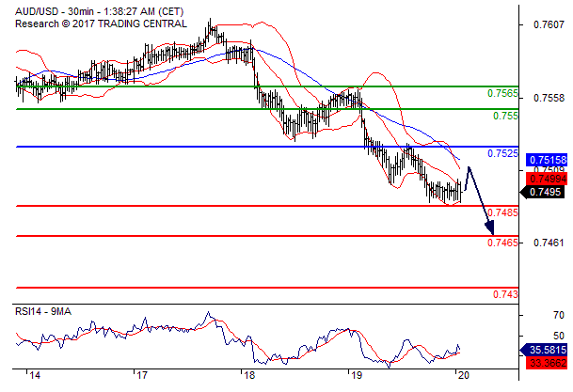This screenshot has width=573, height=392.
Task: Click the 0.7465 red support label
Action: (502, 243)
